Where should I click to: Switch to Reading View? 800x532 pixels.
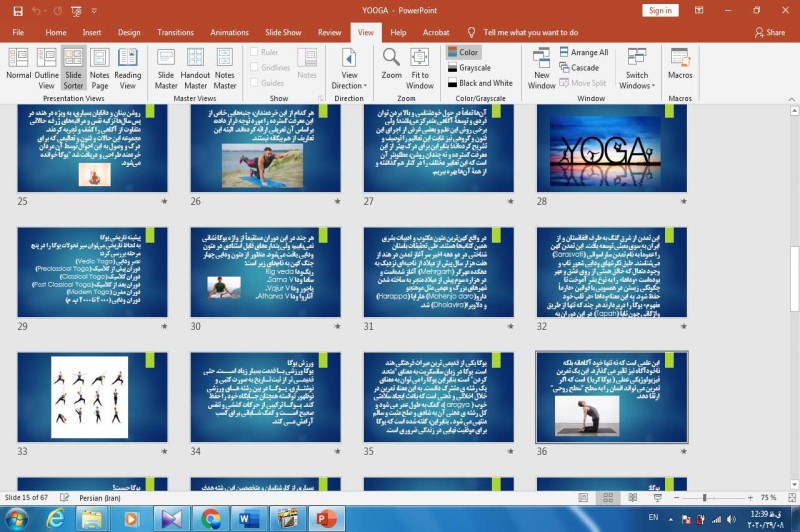pos(127,65)
